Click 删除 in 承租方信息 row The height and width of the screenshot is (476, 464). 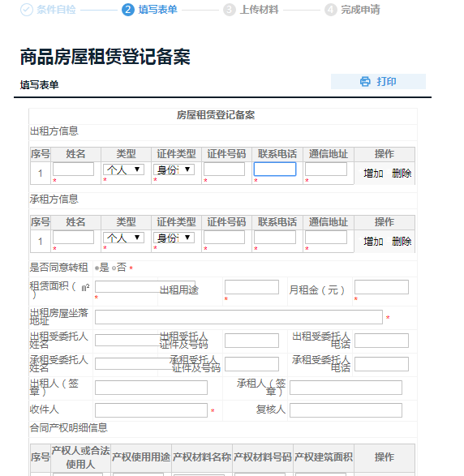pyautogui.click(x=402, y=242)
